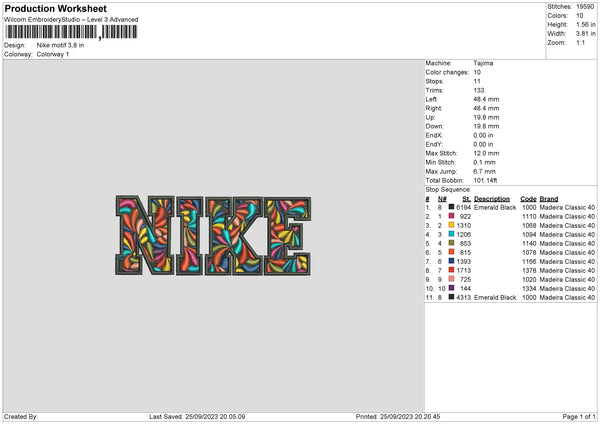Screen dimensions: 600x424
Task: Click thread code 1094 in the stop sequence
Action: [x=529, y=235]
